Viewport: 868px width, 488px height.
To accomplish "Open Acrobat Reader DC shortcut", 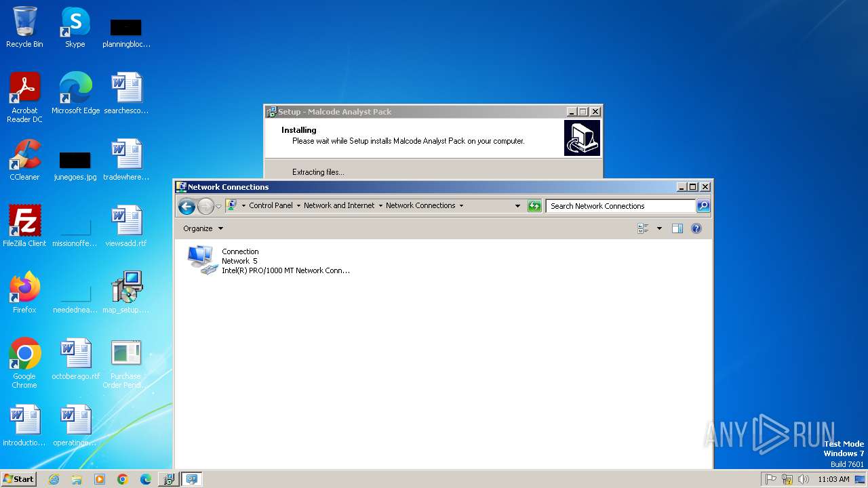I will pos(24,98).
